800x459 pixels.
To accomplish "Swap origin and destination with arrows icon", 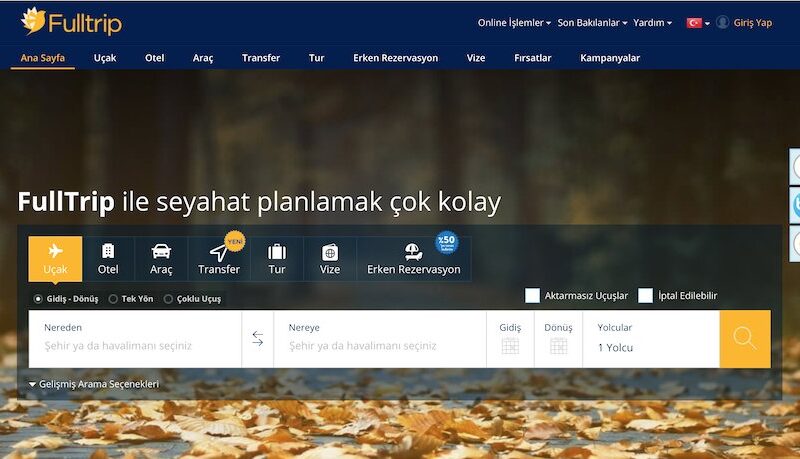I will coord(258,339).
